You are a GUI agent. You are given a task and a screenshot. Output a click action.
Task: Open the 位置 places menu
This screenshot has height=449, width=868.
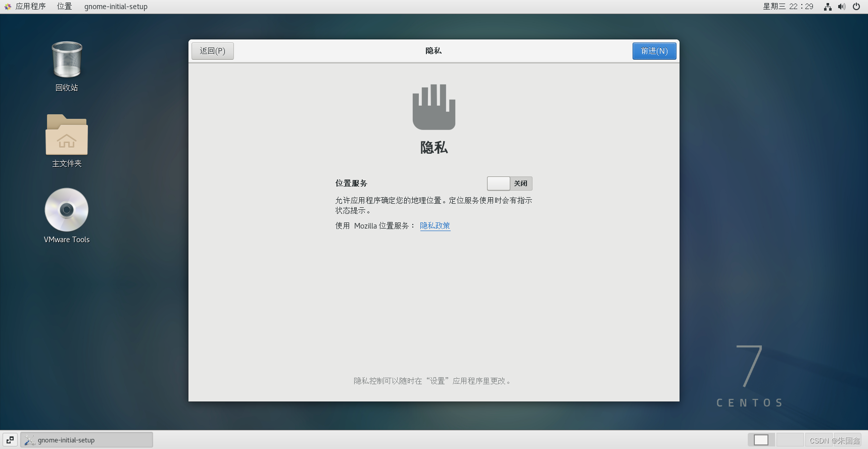pos(64,7)
